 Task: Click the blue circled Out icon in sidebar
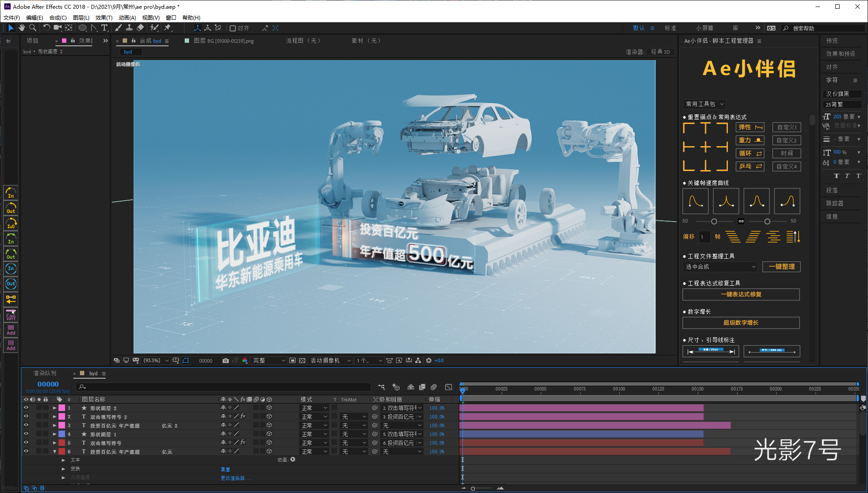click(11, 284)
